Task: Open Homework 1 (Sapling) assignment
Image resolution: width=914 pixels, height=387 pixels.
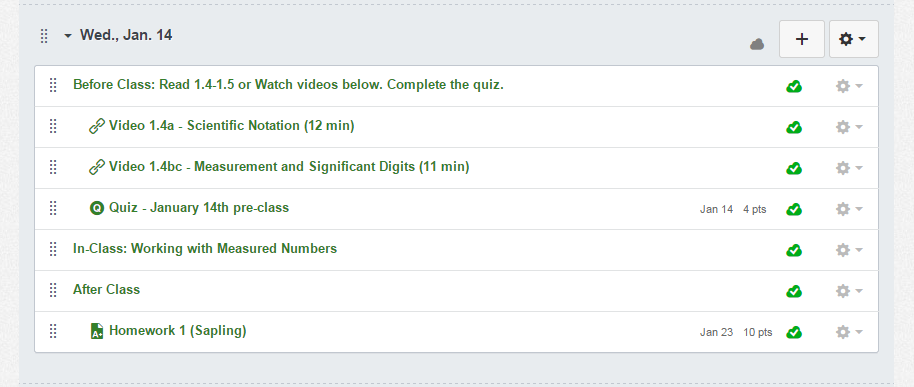Action: coord(178,330)
